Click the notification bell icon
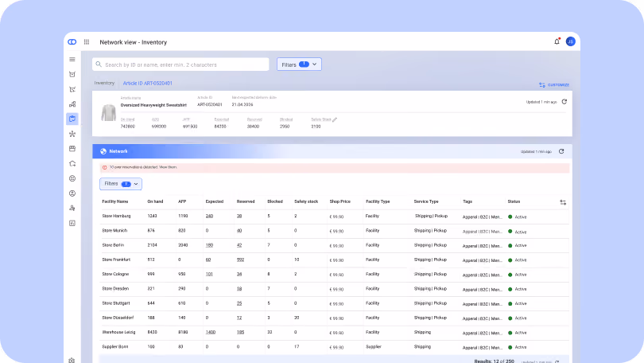 click(x=557, y=41)
